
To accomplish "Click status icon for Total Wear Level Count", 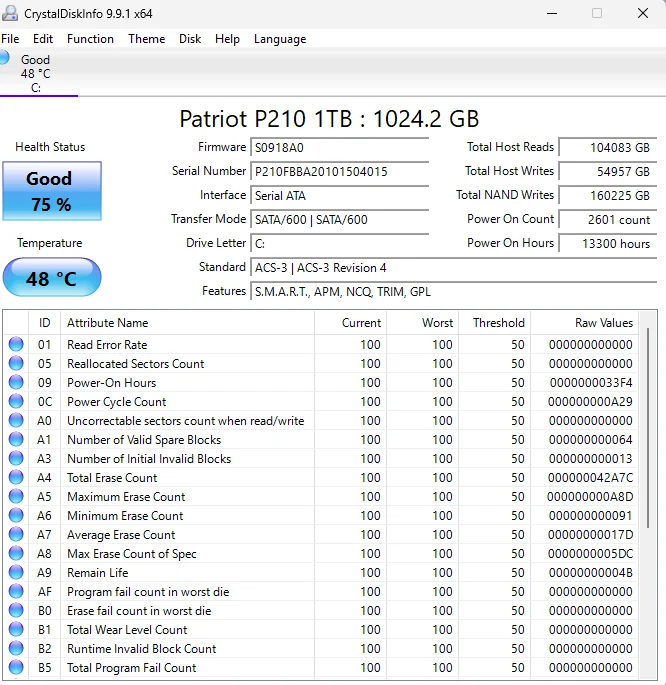I will 16,629.
